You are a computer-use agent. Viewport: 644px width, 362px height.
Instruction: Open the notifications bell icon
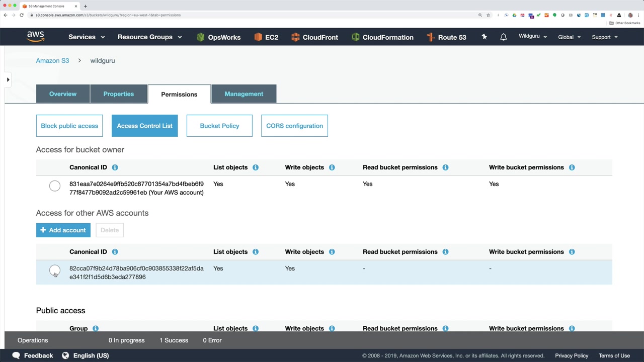(x=503, y=37)
